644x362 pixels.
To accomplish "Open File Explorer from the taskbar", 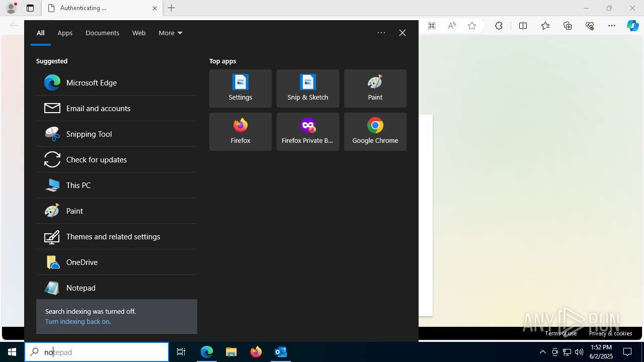I will click(231, 352).
